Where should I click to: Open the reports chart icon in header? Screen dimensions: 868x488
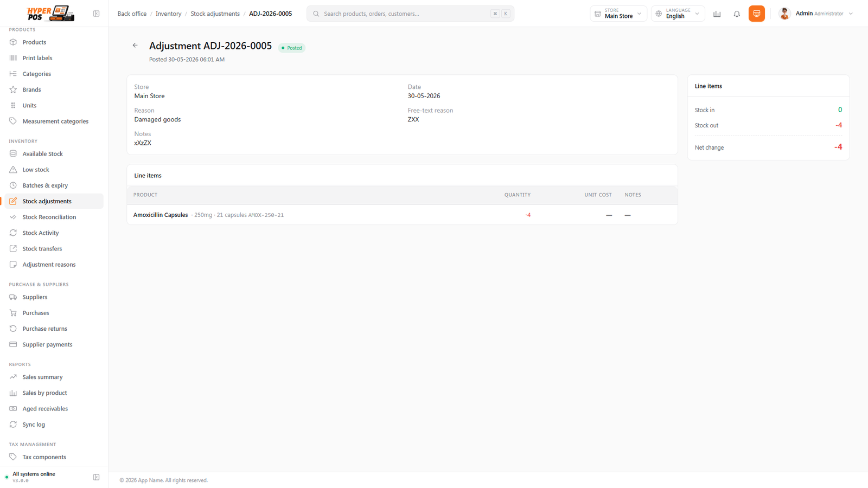pos(717,14)
